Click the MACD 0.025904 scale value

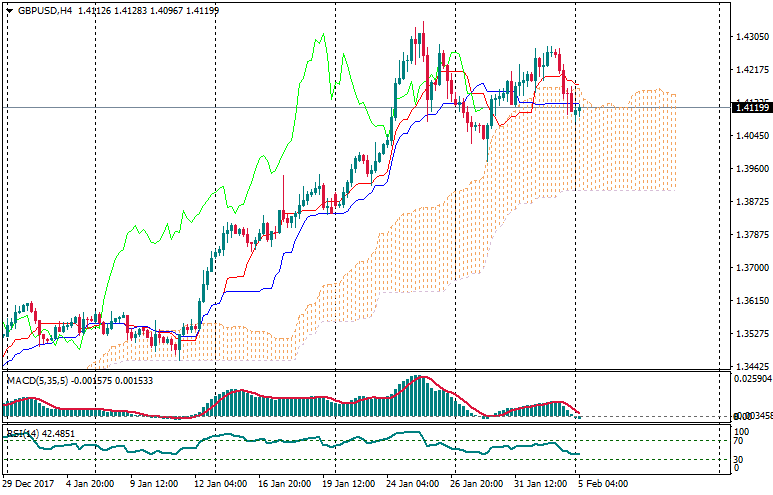click(x=750, y=379)
